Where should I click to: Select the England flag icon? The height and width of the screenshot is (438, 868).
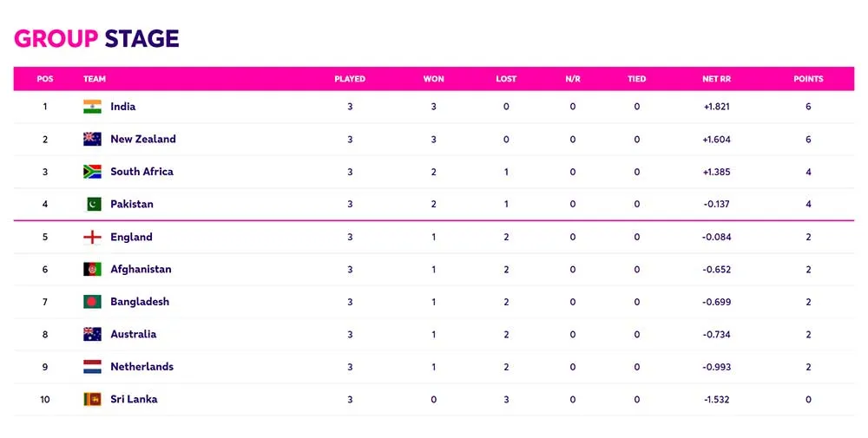(x=93, y=237)
